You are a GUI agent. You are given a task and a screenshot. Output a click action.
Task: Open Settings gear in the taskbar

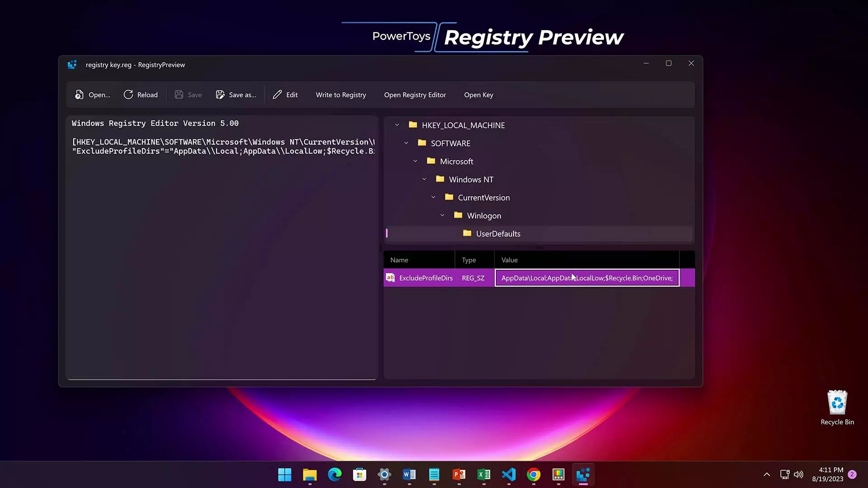(x=384, y=474)
